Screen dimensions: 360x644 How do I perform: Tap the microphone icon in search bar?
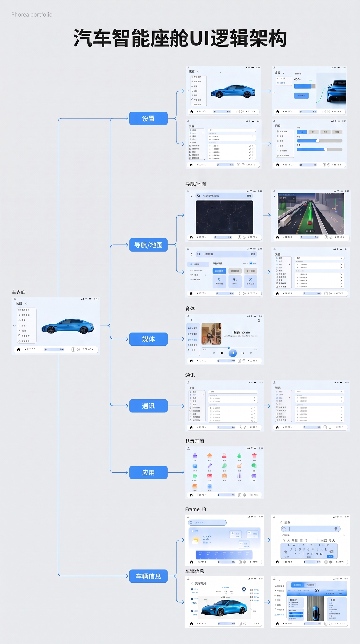click(x=336, y=529)
